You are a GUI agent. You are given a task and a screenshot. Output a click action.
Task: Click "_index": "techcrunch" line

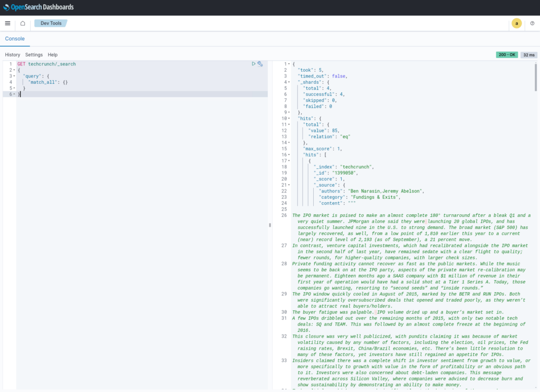[x=344, y=167]
